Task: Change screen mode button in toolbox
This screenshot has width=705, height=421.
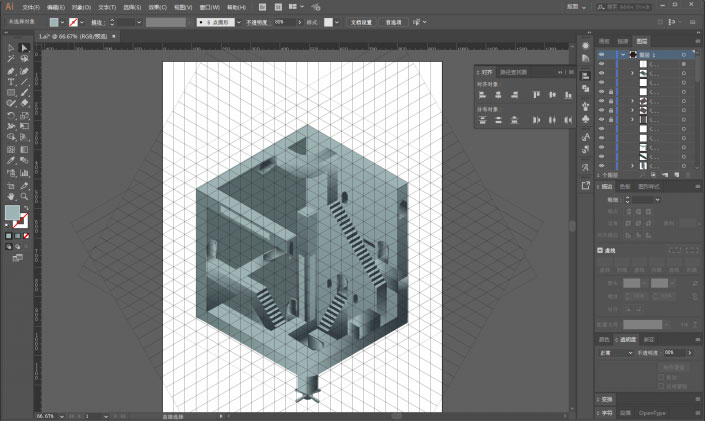Action: (18, 258)
